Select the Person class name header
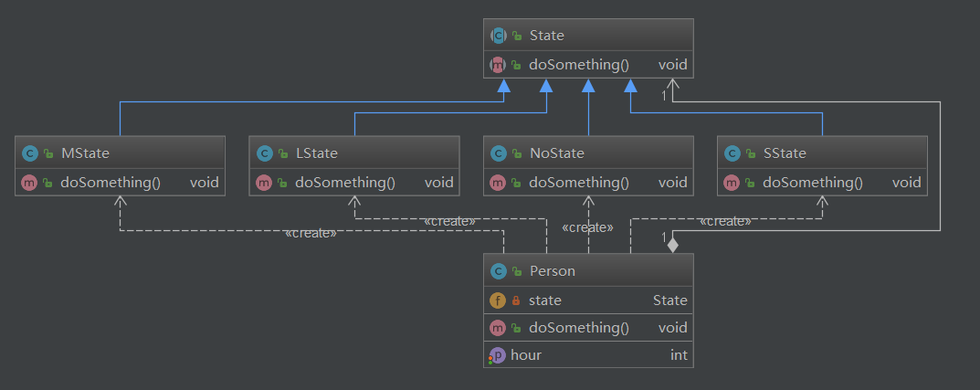Screen dimensions: 980x390 [x=552, y=271]
